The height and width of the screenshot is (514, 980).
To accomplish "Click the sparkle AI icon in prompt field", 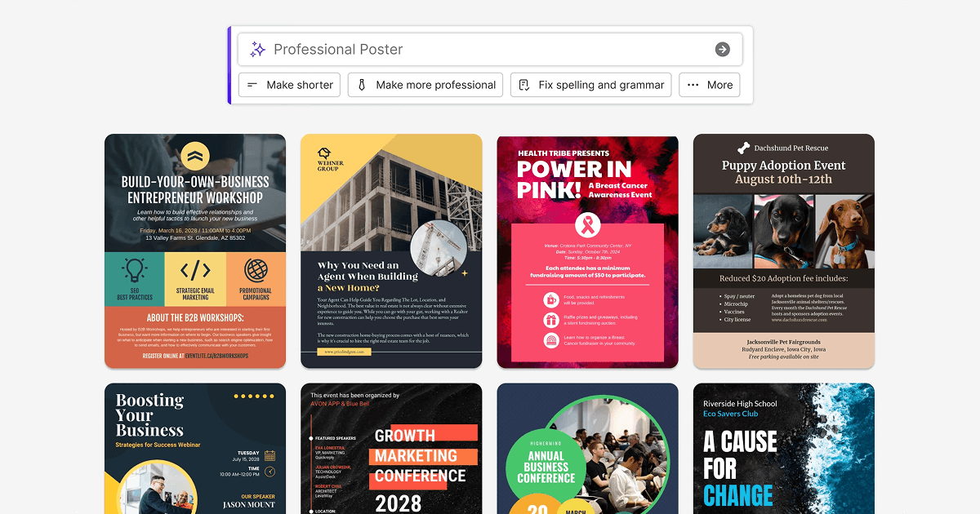I will (257, 50).
